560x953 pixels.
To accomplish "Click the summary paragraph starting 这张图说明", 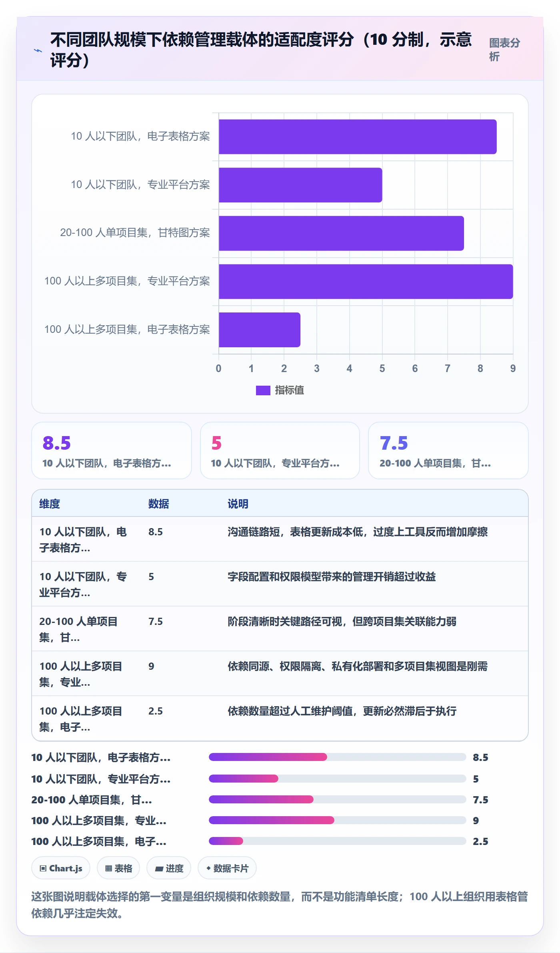I will [x=280, y=905].
